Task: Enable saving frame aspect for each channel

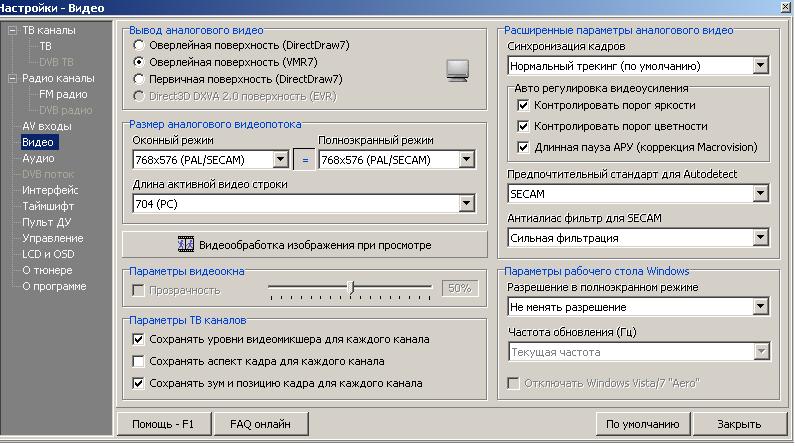Action: 139,361
